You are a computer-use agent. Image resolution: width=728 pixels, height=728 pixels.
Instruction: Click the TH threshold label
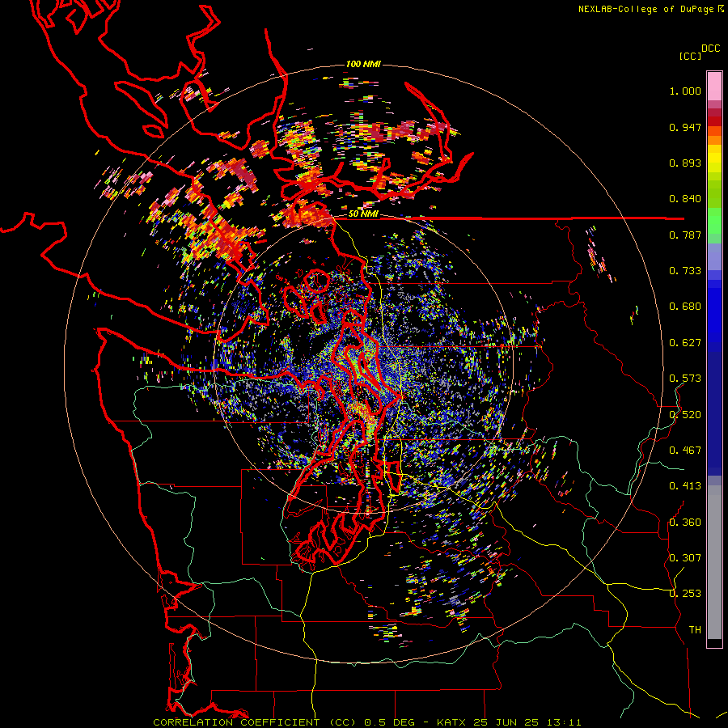pos(695,630)
